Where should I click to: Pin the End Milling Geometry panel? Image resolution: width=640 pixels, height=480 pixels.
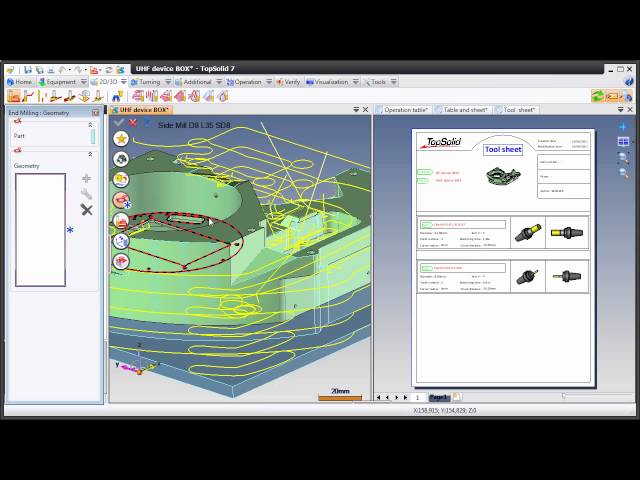click(x=95, y=113)
